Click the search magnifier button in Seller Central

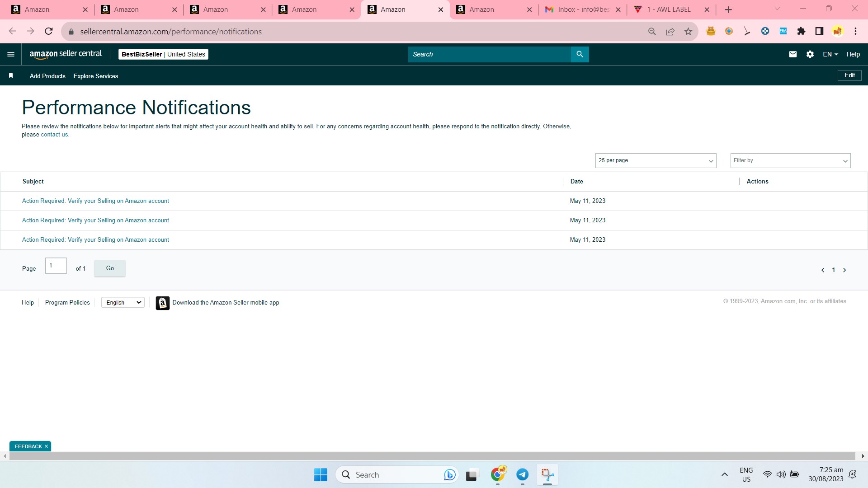point(580,54)
